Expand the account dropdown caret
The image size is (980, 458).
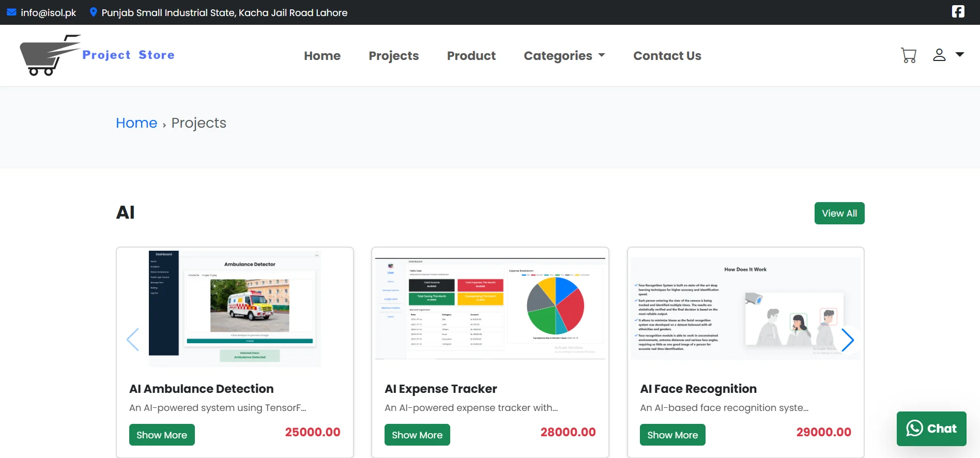coord(960,55)
